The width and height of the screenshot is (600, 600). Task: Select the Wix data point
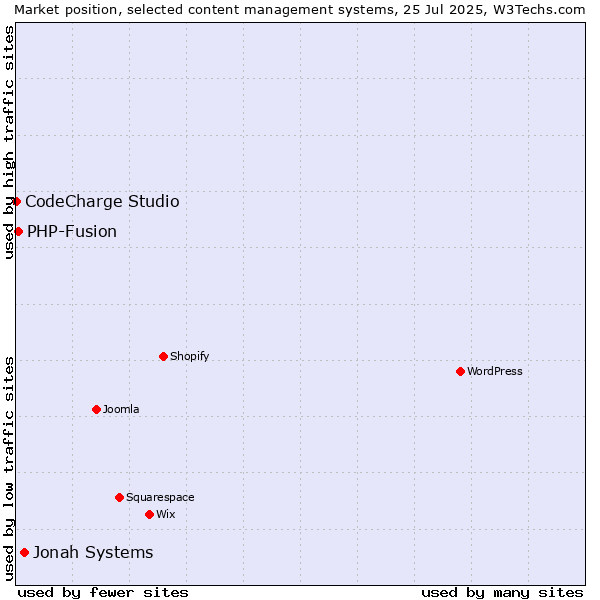click(x=150, y=515)
